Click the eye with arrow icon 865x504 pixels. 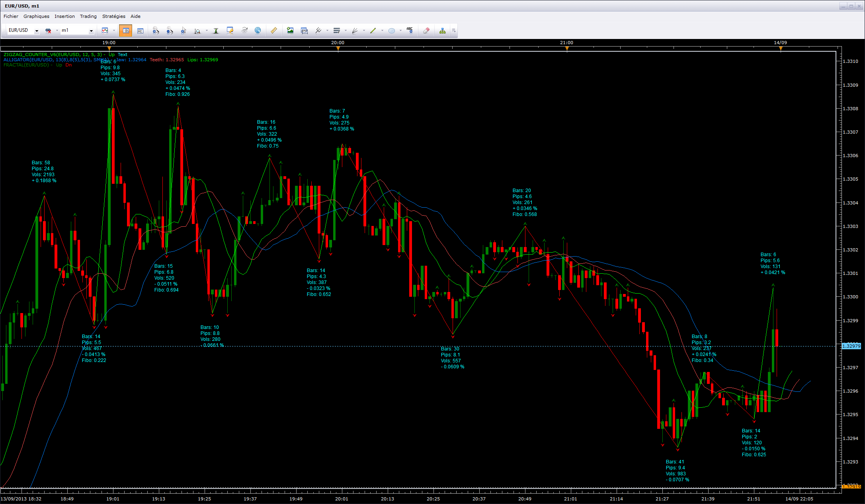pos(244,31)
